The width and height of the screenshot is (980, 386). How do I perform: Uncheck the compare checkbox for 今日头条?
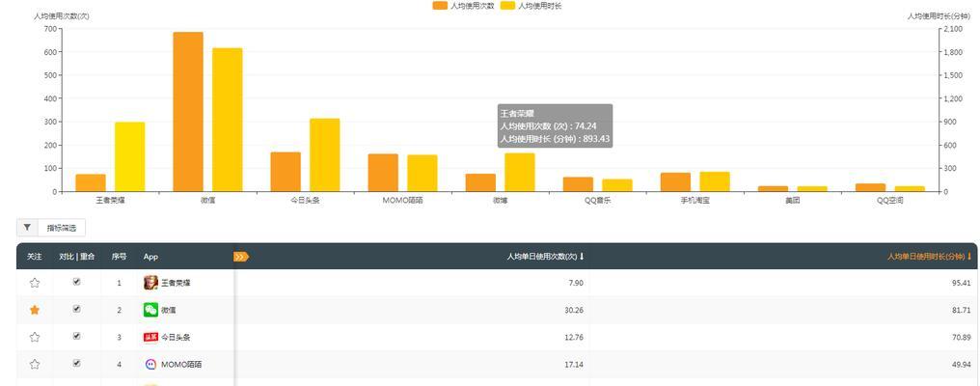click(77, 336)
